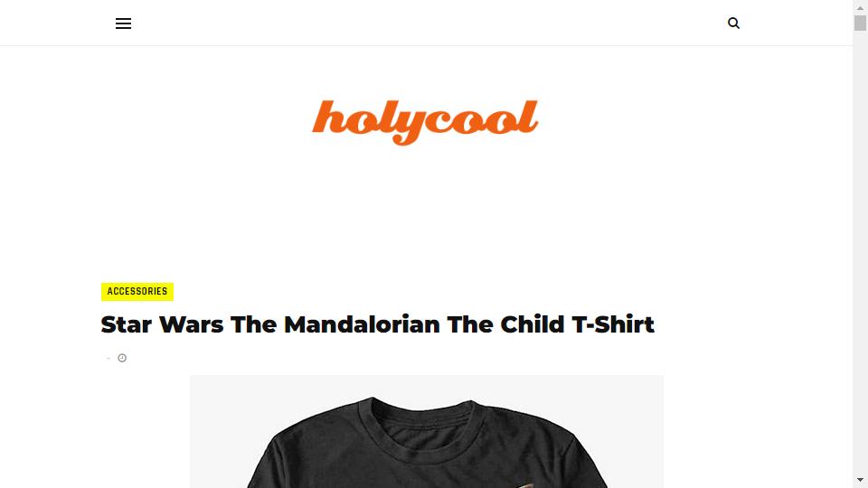Viewport: 868px width, 488px height.
Task: Click the vertical scrollbar thumb
Action: tap(860, 23)
